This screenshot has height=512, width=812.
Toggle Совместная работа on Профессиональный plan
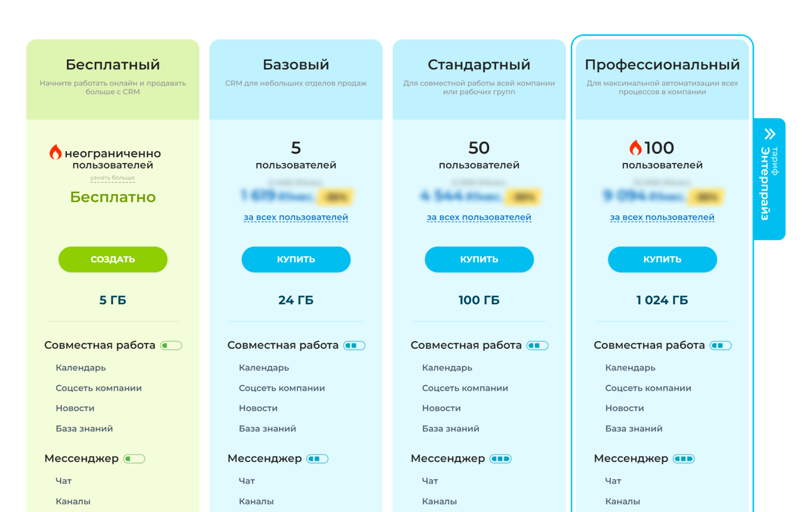tap(721, 345)
